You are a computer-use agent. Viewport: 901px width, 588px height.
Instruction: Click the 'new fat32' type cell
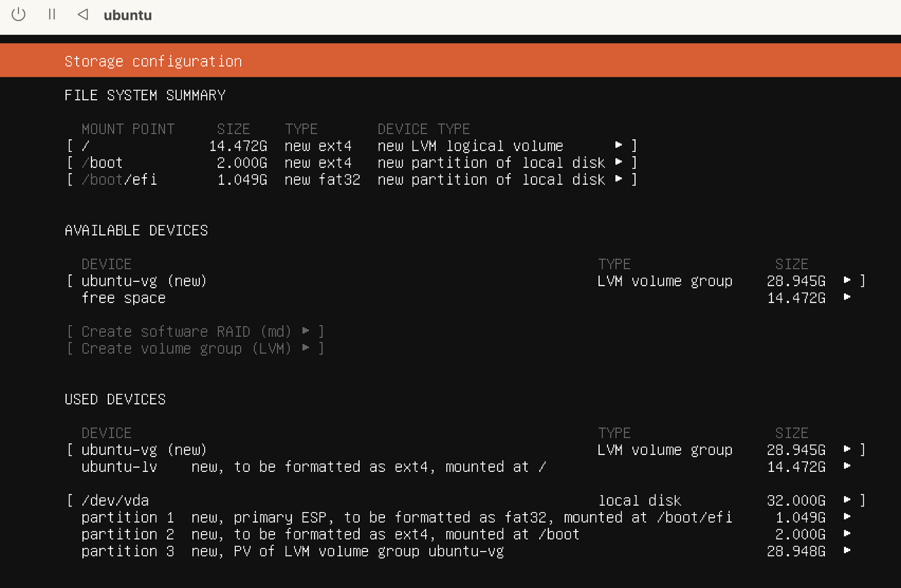click(x=322, y=179)
